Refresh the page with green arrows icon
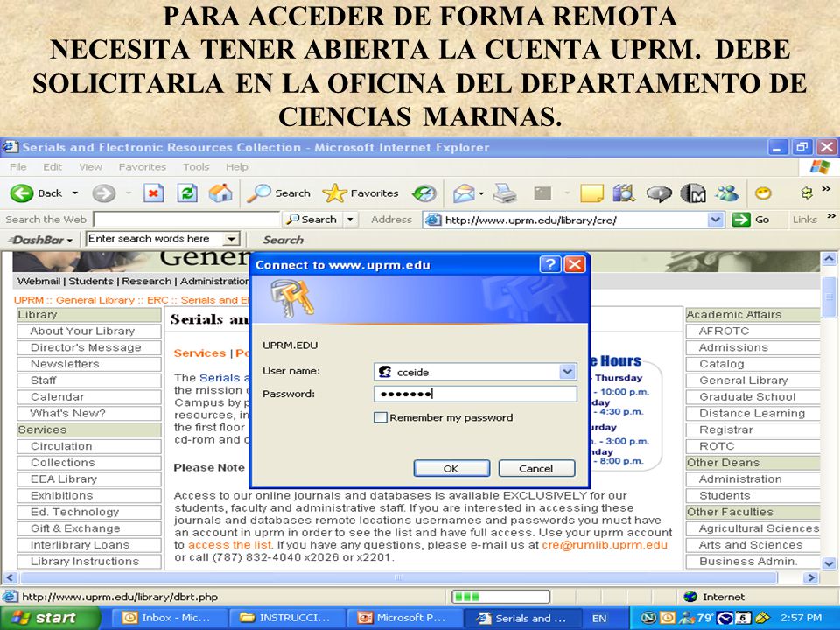The height and width of the screenshot is (630, 840). [x=187, y=192]
